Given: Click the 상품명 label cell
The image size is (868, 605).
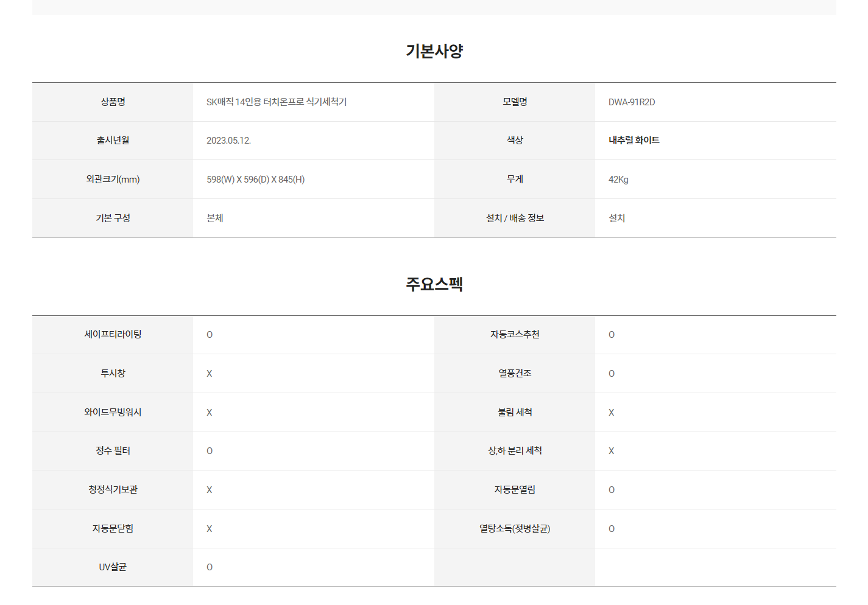Looking at the screenshot, I should click(113, 102).
